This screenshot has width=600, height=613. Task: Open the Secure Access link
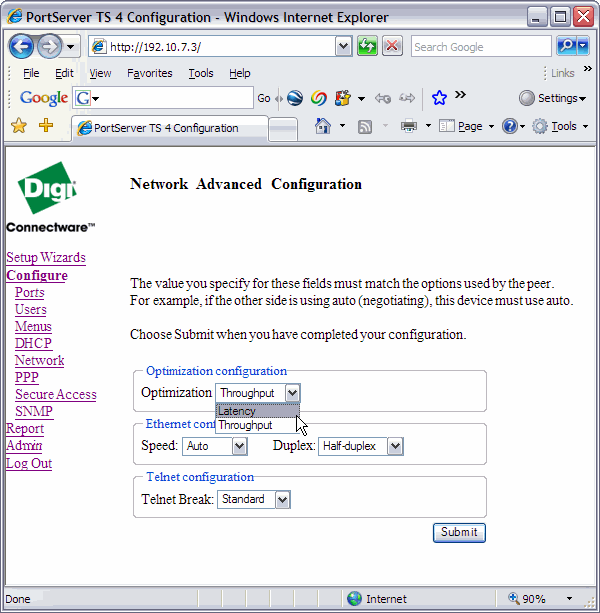pos(56,394)
